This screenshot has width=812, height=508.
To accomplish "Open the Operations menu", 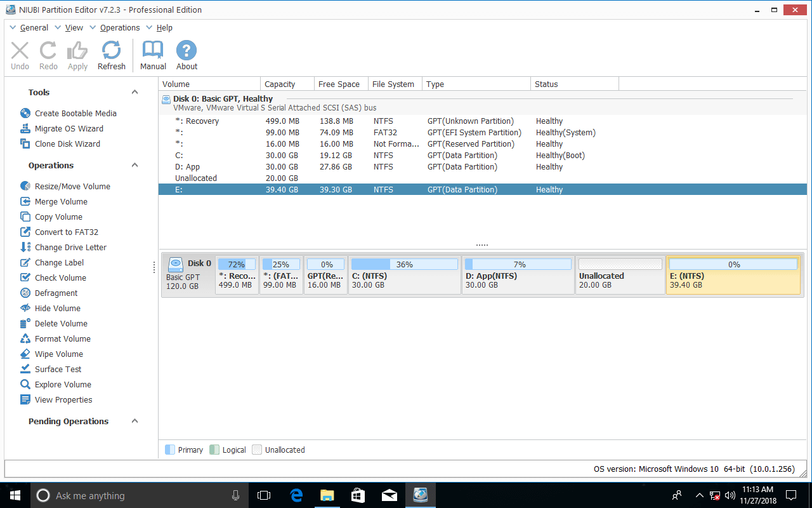I will [x=119, y=27].
